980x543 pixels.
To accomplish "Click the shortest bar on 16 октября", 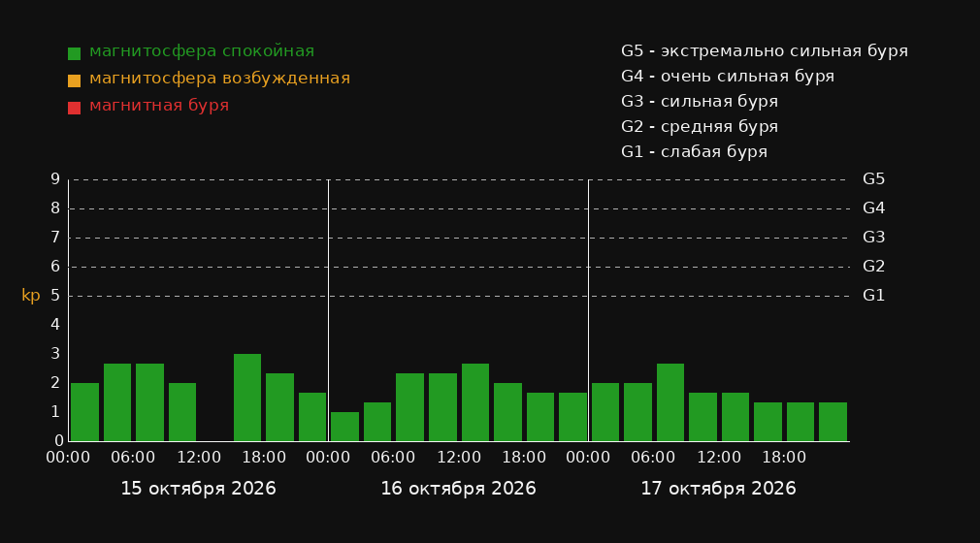I will pos(345,427).
